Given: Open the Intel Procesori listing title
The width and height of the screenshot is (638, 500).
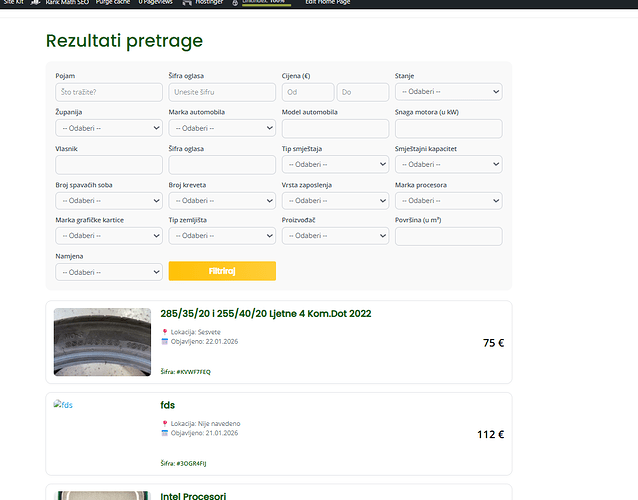Looking at the screenshot, I should pyautogui.click(x=193, y=496).
